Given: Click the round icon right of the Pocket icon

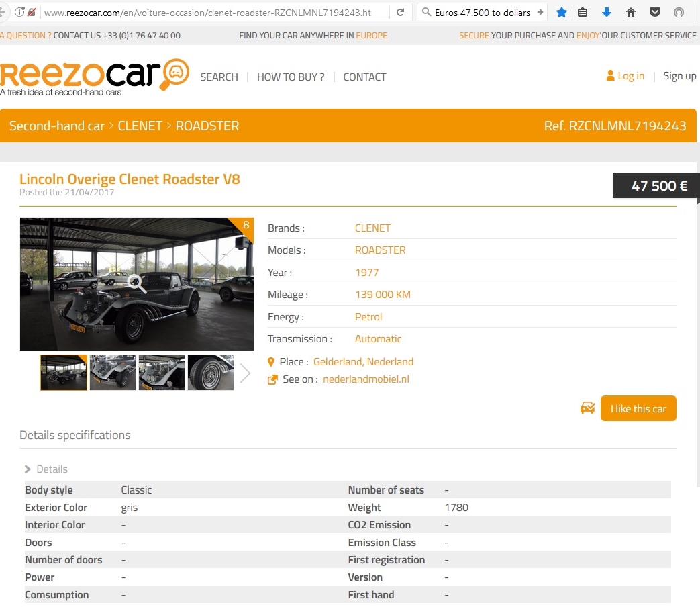Looking at the screenshot, I should 679,13.
